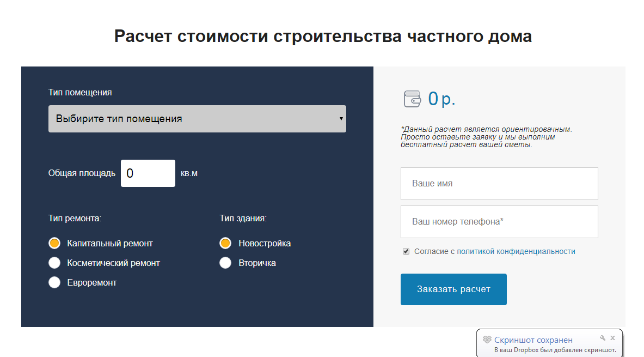
Task: Select the Капитальный ремонт radio option
Action: click(x=54, y=243)
